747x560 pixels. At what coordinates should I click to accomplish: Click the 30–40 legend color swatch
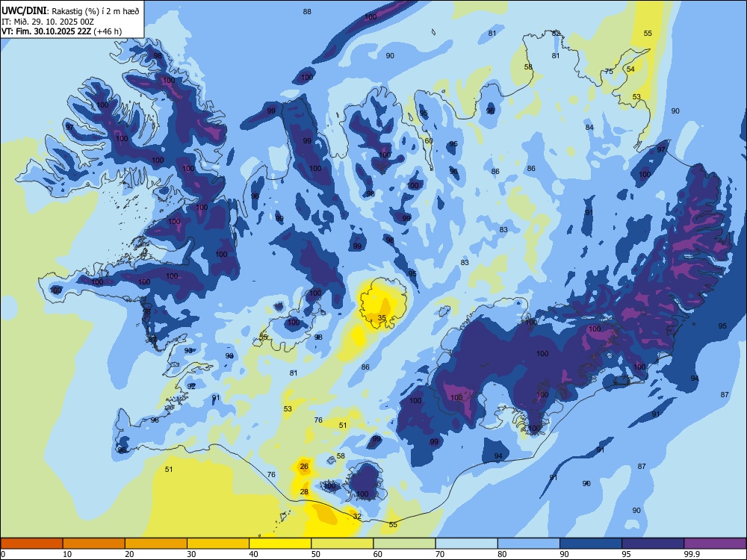(x=218, y=544)
